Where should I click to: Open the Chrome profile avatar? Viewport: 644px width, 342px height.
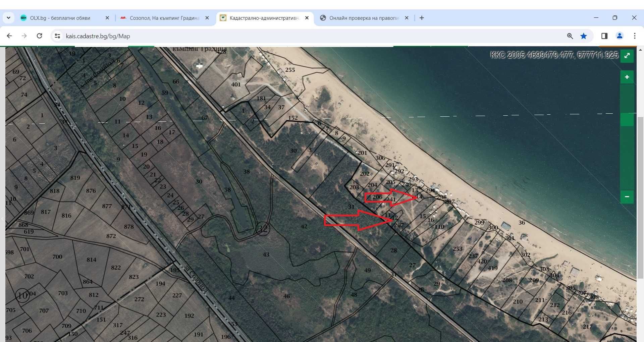click(x=620, y=36)
